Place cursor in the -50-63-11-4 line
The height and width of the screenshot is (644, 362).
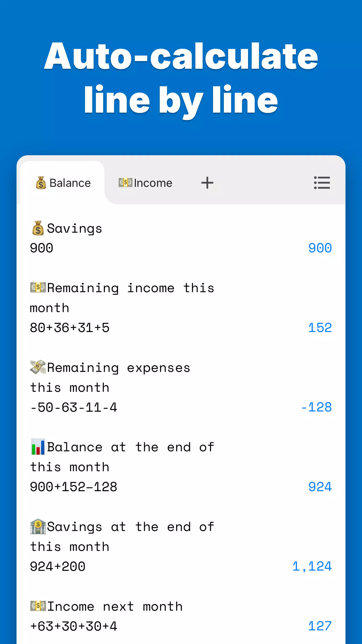(74, 407)
